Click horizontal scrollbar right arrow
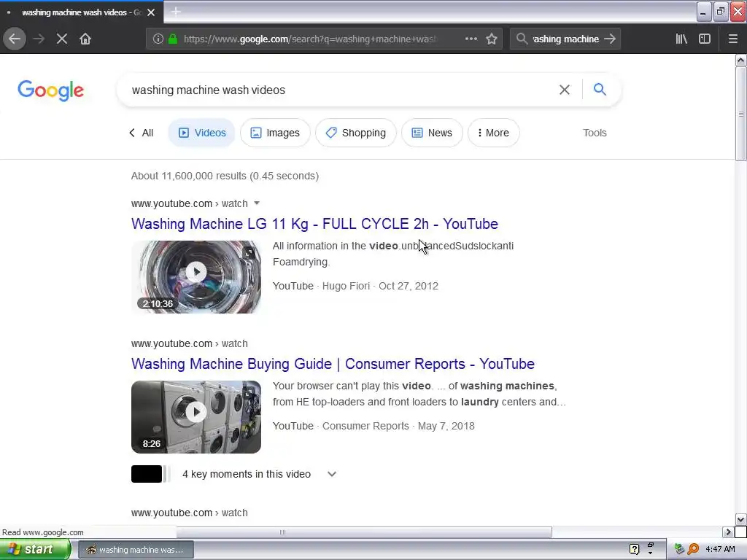Image resolution: width=747 pixels, height=560 pixels. coord(728,532)
